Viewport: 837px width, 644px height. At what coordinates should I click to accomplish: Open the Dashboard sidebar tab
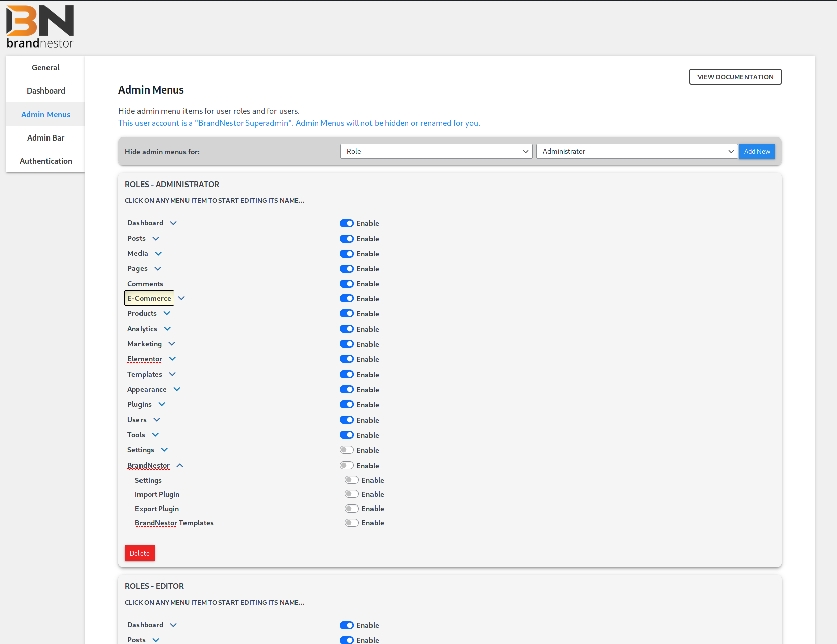pos(45,90)
